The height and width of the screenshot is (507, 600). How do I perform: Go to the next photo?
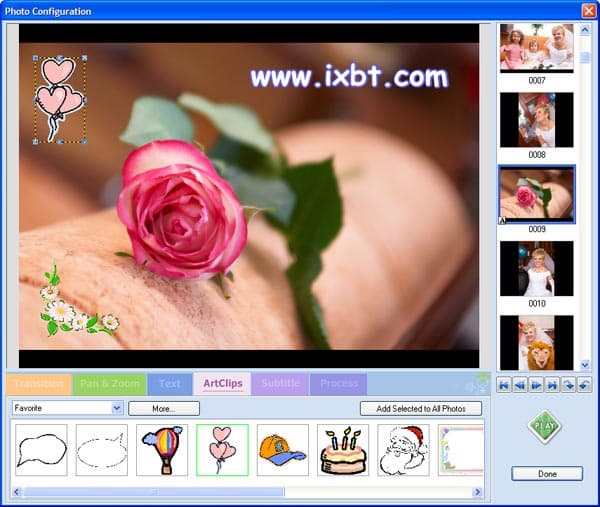click(x=536, y=385)
